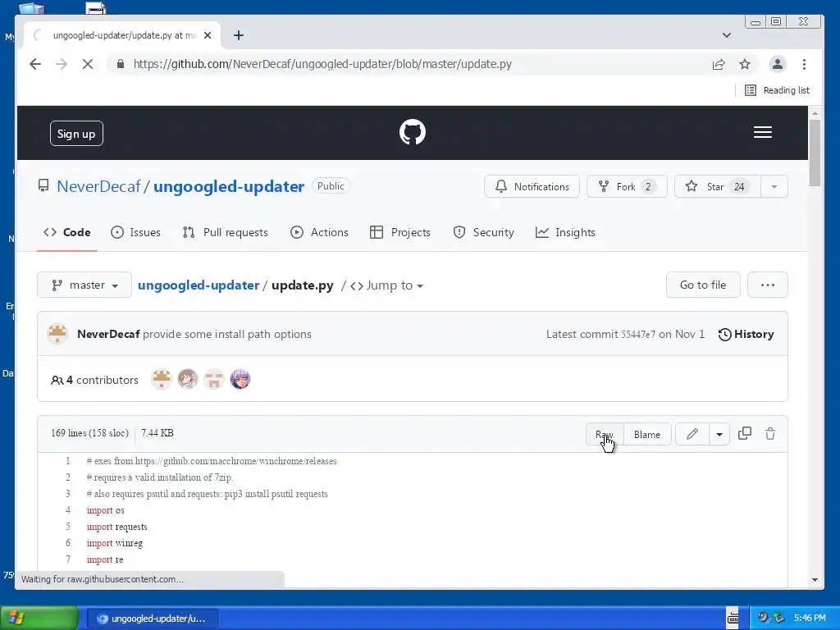The image size is (840, 630).
Task: Click the padlock site info icon
Action: click(121, 64)
